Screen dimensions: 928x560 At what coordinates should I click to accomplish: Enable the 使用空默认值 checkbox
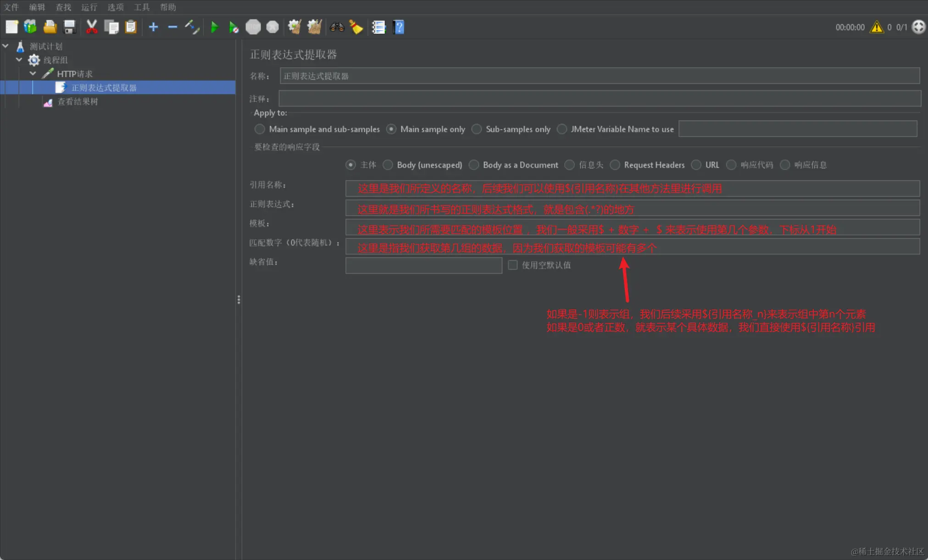pos(513,265)
